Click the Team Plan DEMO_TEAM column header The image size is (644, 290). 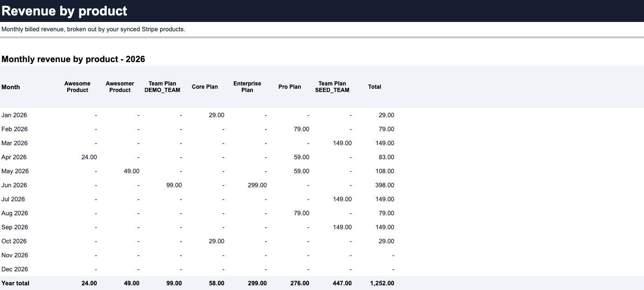(x=162, y=87)
